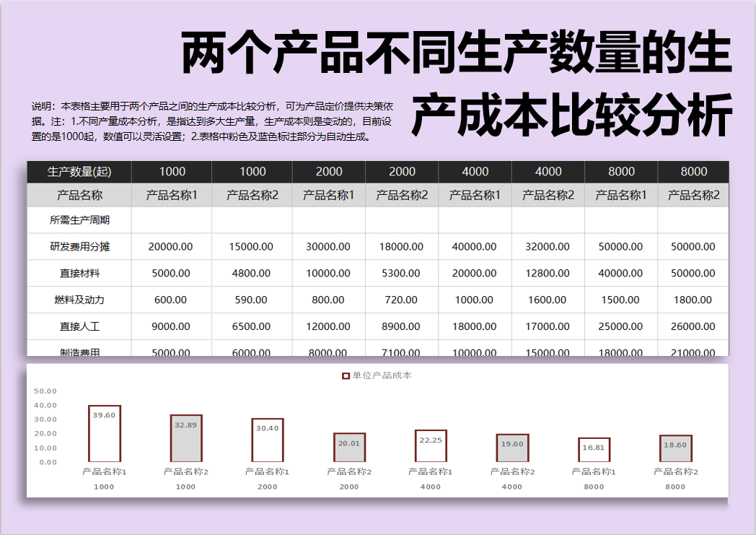
Task: Click the 6500.00 cell
Action: [251, 326]
